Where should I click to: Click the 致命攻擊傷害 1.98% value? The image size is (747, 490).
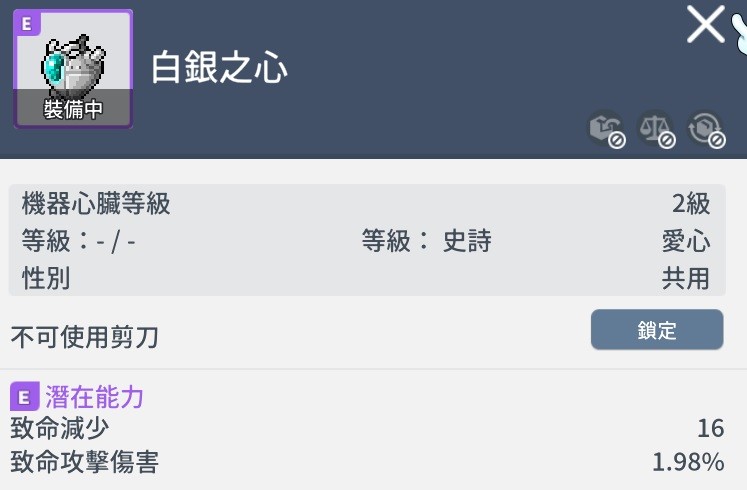click(688, 462)
